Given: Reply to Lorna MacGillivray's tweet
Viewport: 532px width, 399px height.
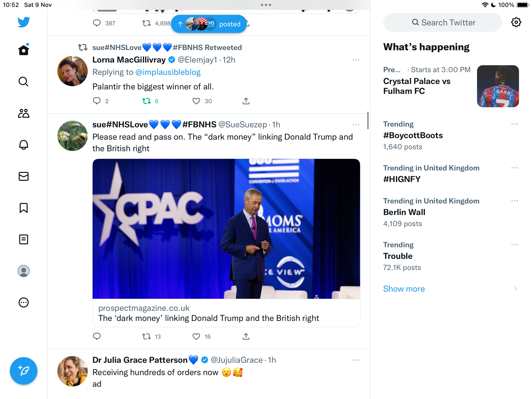Looking at the screenshot, I should click(97, 101).
